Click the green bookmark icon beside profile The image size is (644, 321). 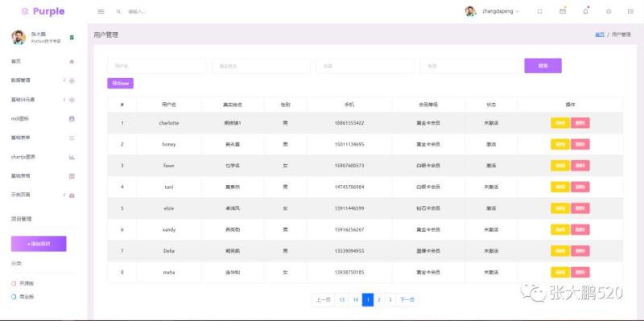72,37
